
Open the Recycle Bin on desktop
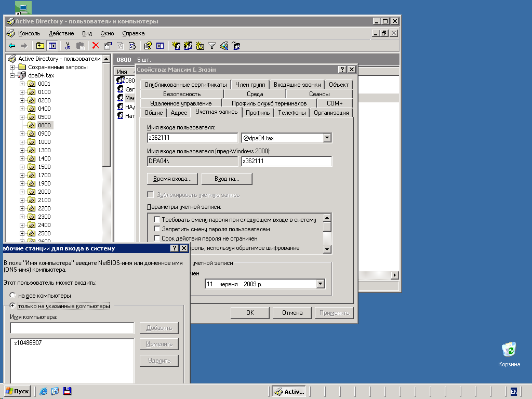point(509,350)
